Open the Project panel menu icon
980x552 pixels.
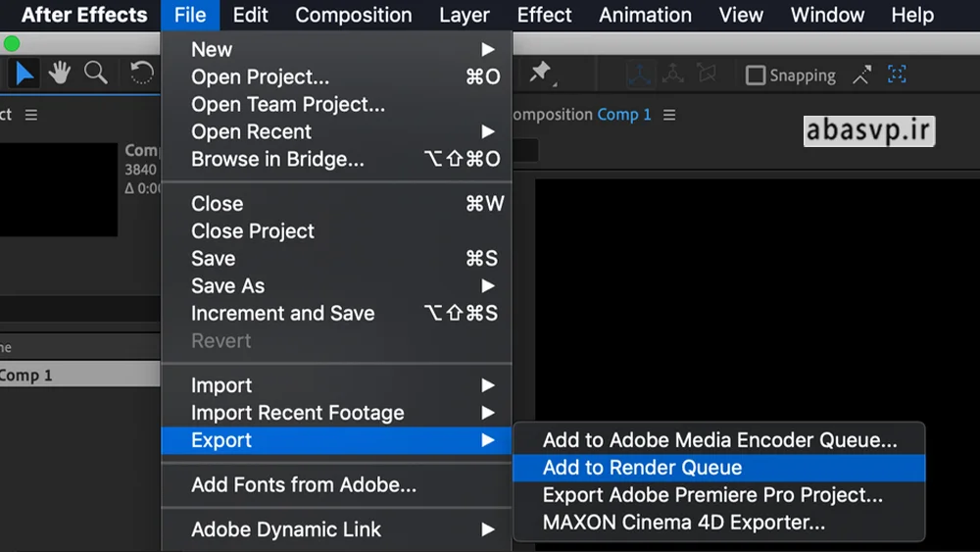(31, 115)
